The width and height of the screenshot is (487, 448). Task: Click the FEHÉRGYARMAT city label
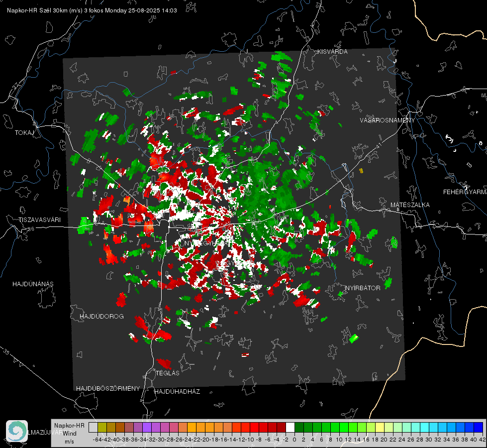point(465,192)
